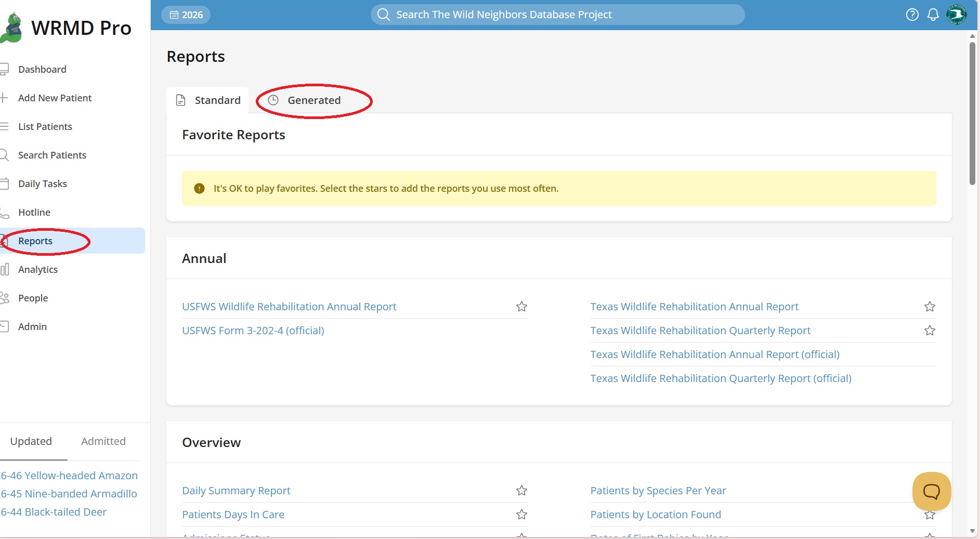This screenshot has height=539, width=980.
Task: Open the Admin section
Action: click(32, 326)
